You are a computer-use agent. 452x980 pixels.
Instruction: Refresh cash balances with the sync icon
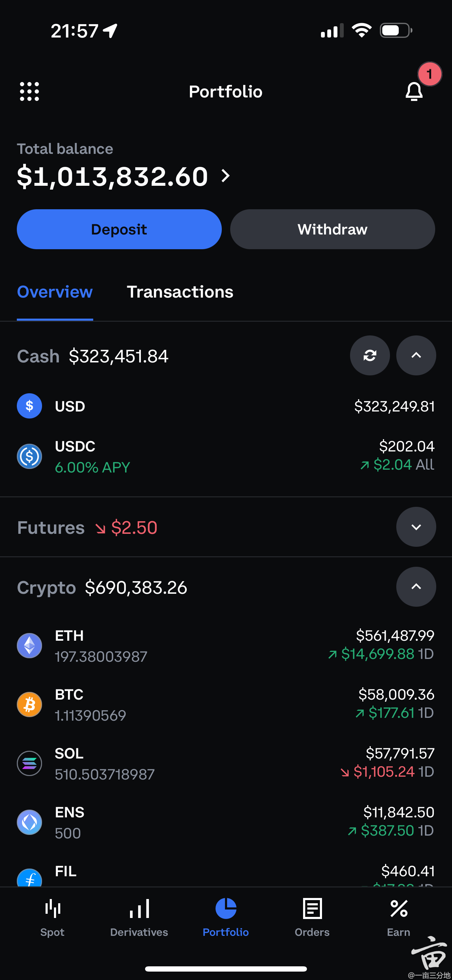(x=370, y=355)
